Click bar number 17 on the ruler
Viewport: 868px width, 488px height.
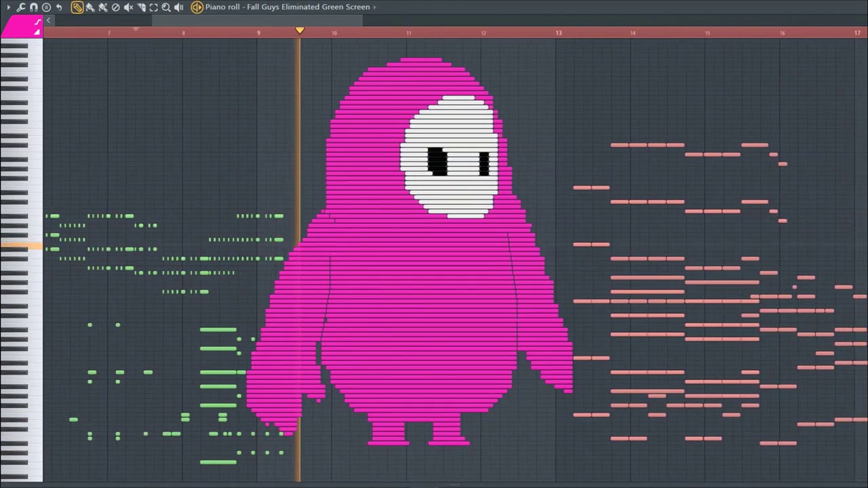[x=857, y=33]
